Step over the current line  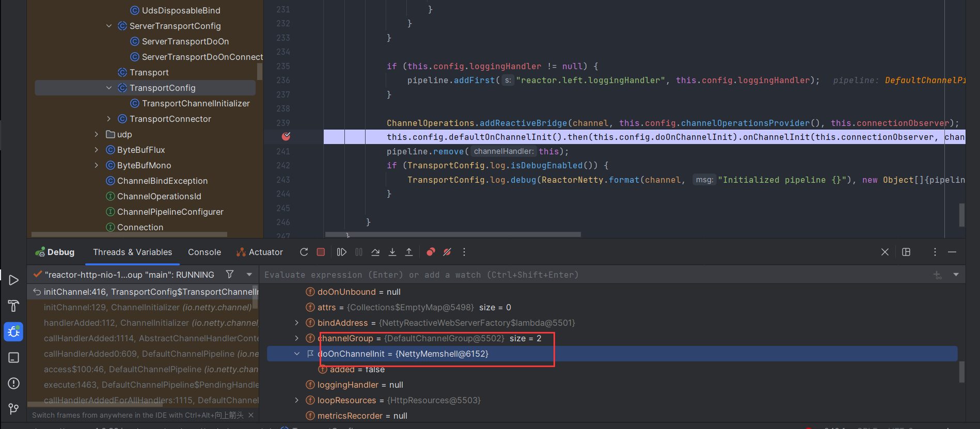coord(375,252)
